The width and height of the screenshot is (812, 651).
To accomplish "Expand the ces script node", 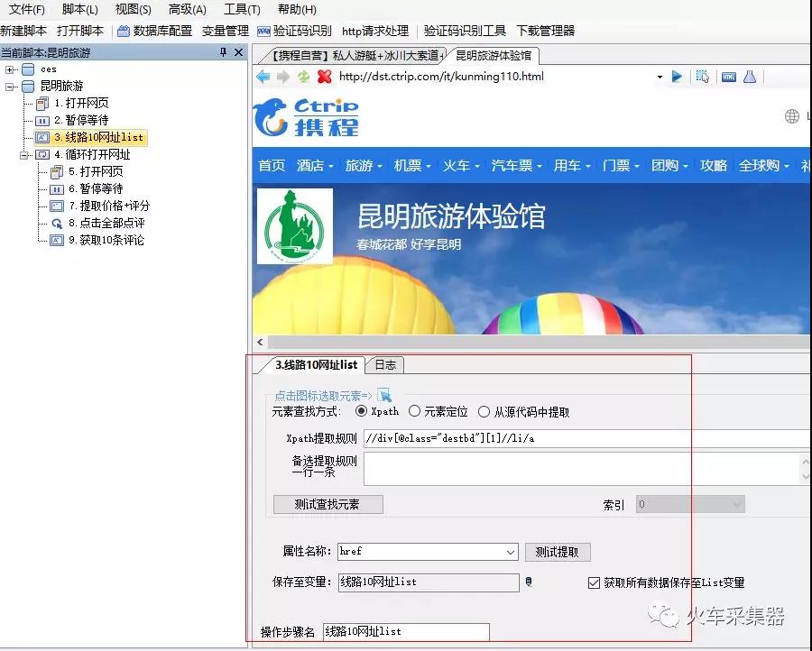I will (10, 69).
